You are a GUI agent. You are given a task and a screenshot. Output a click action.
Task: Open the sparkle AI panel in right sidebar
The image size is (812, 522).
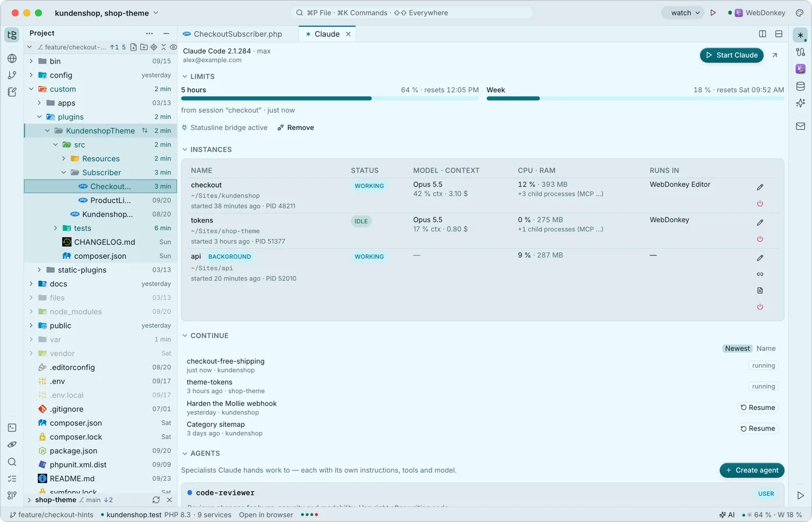[x=800, y=103]
